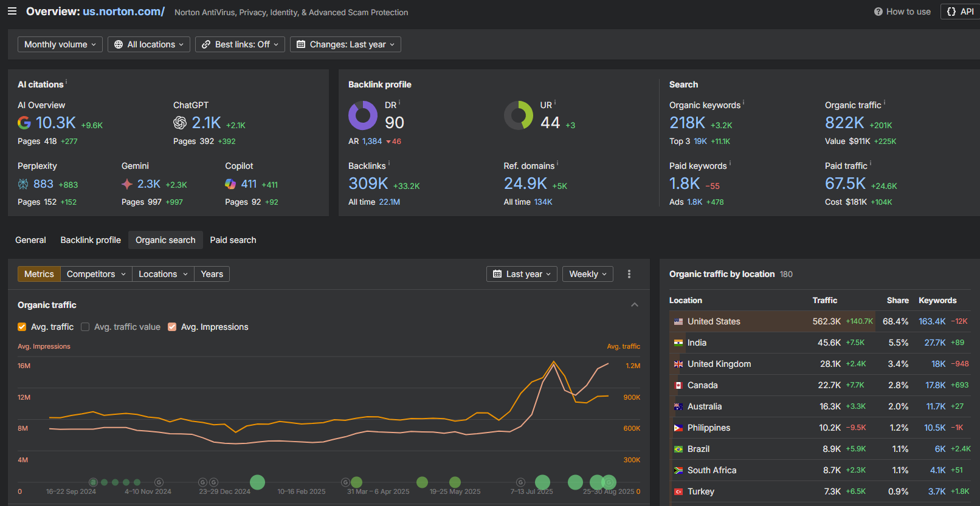Uncheck the Avg. traffic checkbox
980x506 pixels.
[22, 327]
